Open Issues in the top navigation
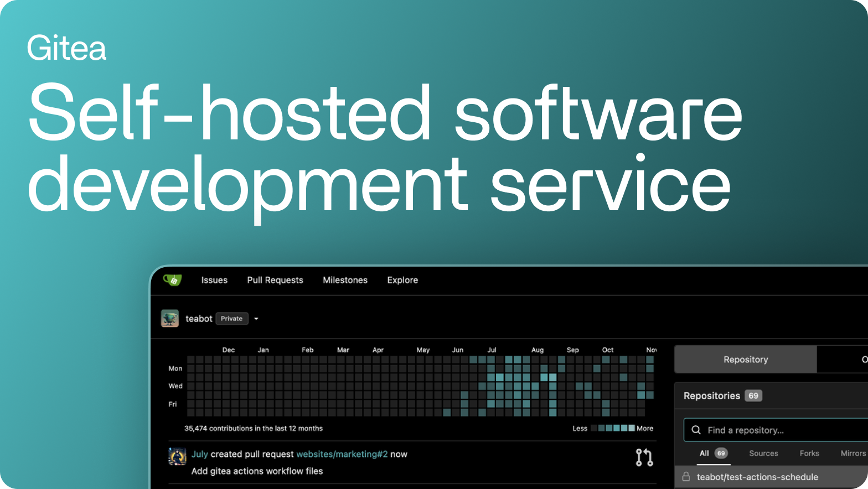The height and width of the screenshot is (489, 868). (x=214, y=280)
